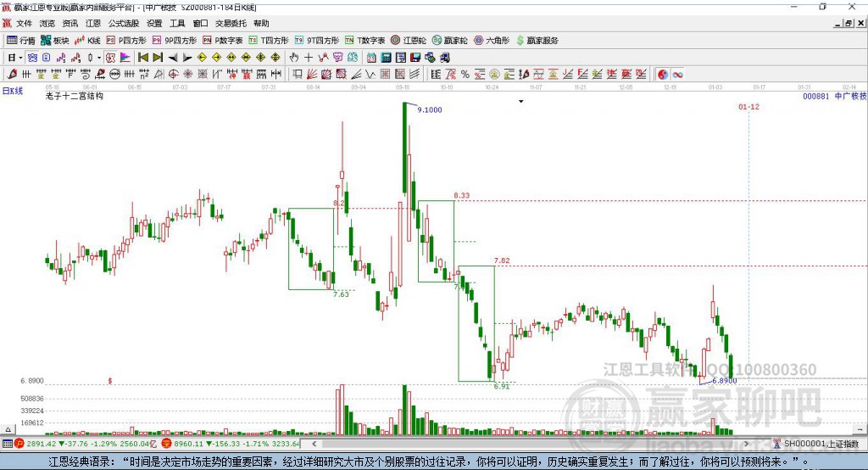The image size is (868, 470).
Task: Open the 赢家服务 item
Action: point(537,41)
